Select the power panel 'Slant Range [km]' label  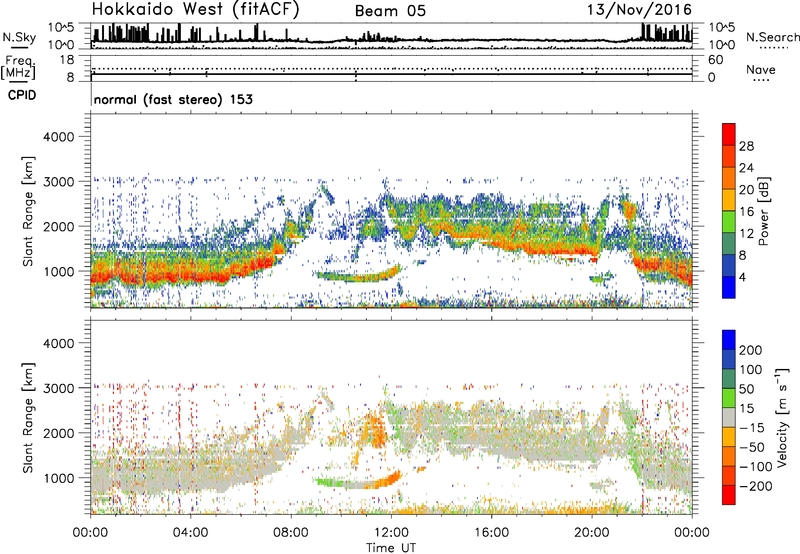[x=28, y=211]
